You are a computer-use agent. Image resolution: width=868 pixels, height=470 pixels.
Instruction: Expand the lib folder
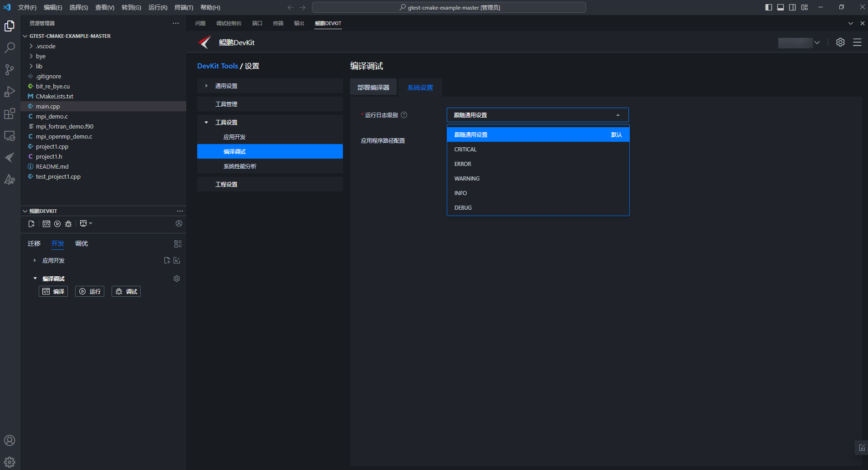click(31, 66)
